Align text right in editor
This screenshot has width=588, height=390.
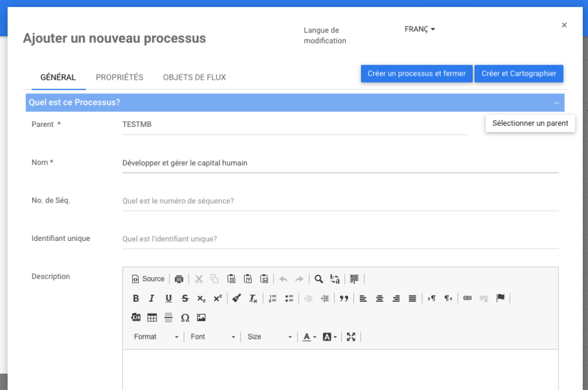(396, 298)
